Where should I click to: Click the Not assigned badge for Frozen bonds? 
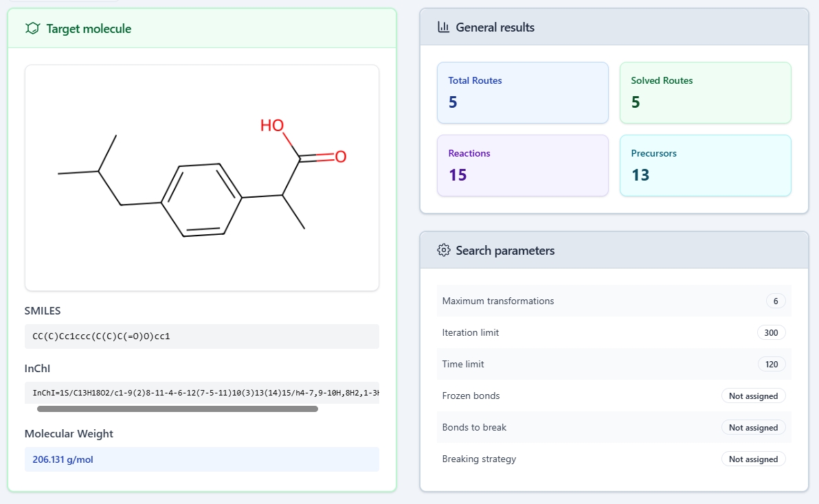pos(754,396)
